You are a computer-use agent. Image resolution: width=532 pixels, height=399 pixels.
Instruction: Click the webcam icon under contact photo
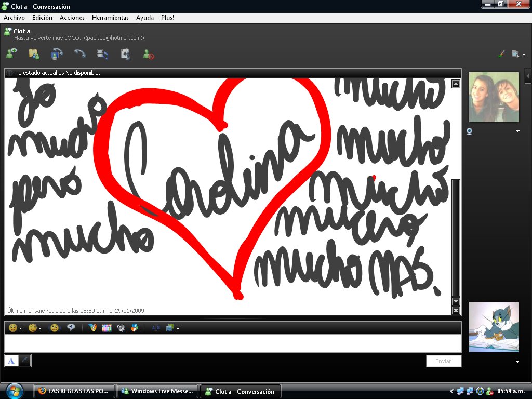470,131
